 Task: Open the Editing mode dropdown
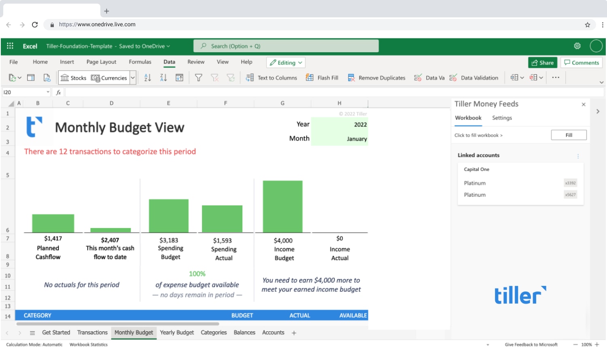pyautogui.click(x=286, y=63)
